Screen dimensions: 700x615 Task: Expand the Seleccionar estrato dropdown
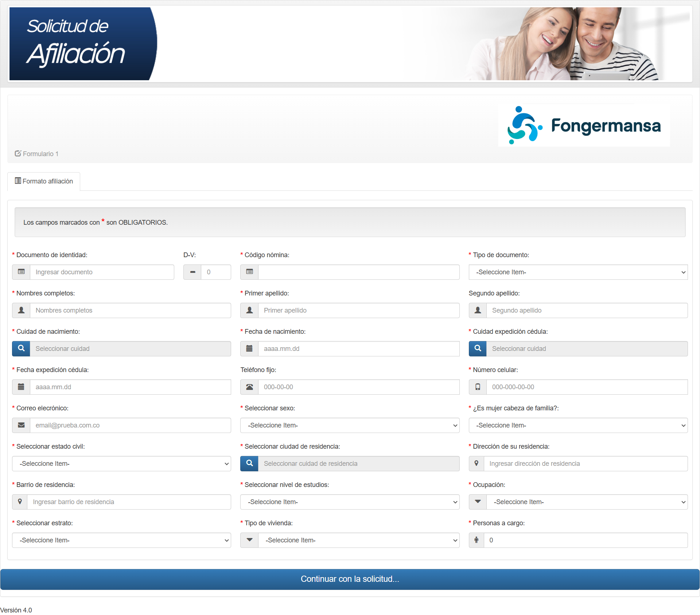coord(121,540)
